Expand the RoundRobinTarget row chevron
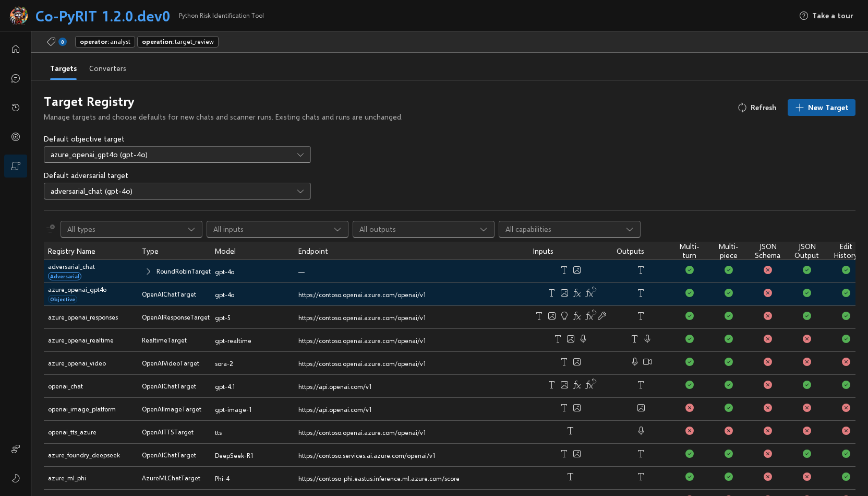The height and width of the screenshot is (496, 868). (x=149, y=271)
